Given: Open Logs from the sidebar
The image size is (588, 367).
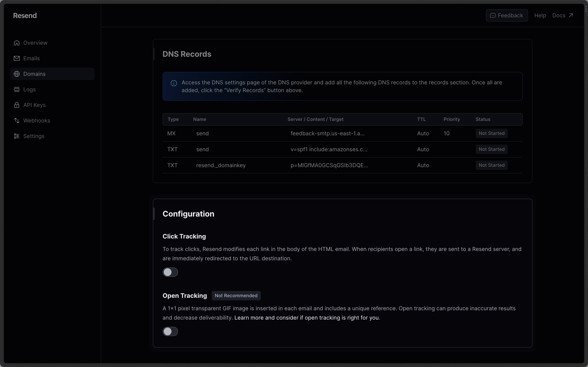Looking at the screenshot, I should point(52,89).
